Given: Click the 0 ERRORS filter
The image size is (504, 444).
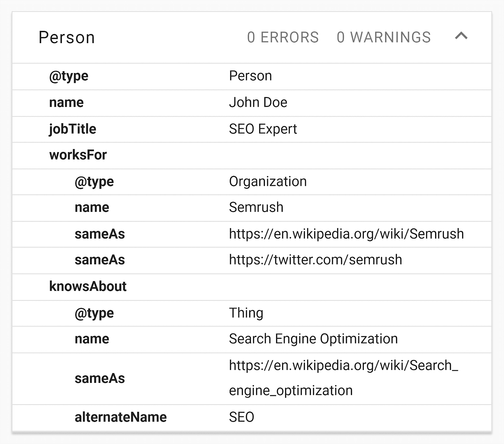Looking at the screenshot, I should [x=283, y=37].
